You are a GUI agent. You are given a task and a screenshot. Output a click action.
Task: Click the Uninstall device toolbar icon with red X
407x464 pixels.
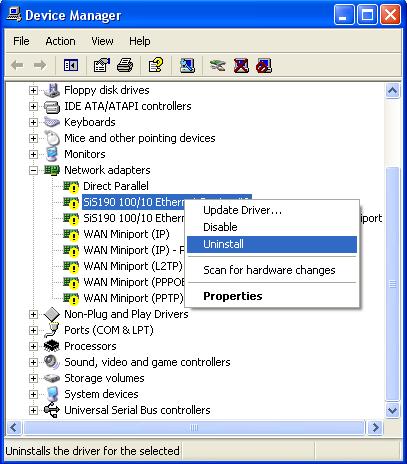241,65
